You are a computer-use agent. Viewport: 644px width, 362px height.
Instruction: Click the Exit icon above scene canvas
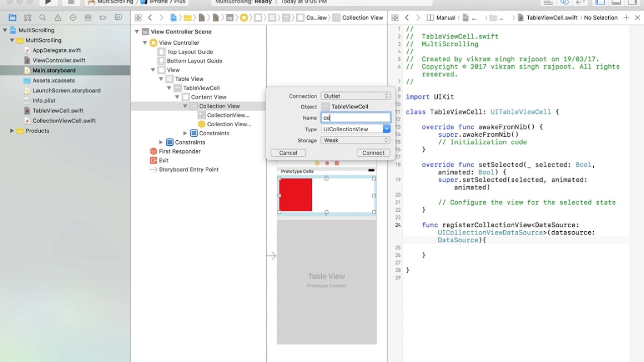pyautogui.click(x=337, y=163)
